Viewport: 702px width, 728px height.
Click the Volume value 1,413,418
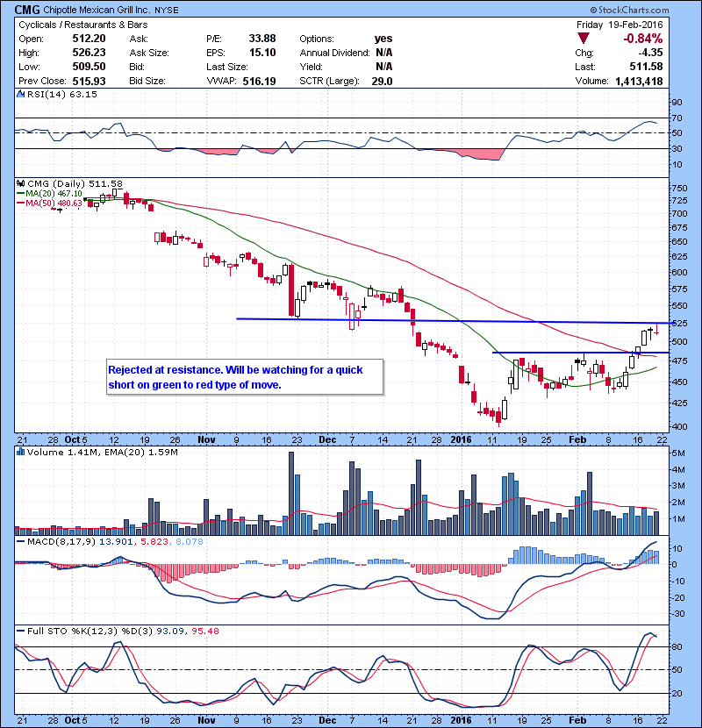tap(639, 82)
